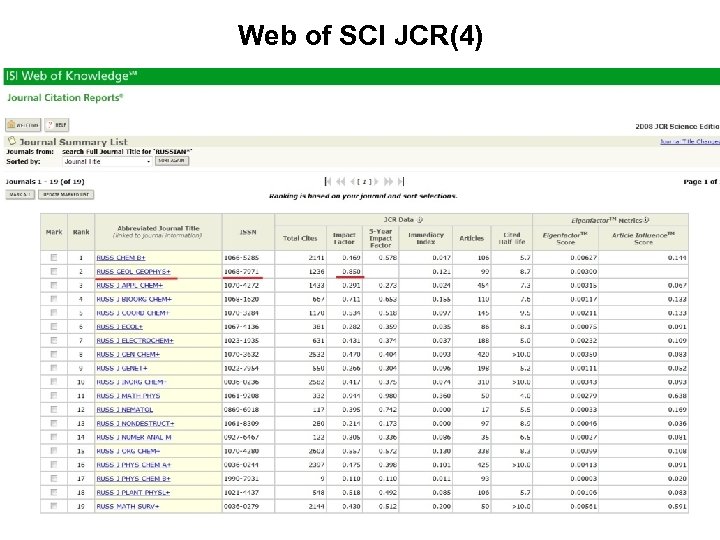Check the mark box for RUSS CHEM B+
This screenshot has height=540, width=720.
pos(54,258)
